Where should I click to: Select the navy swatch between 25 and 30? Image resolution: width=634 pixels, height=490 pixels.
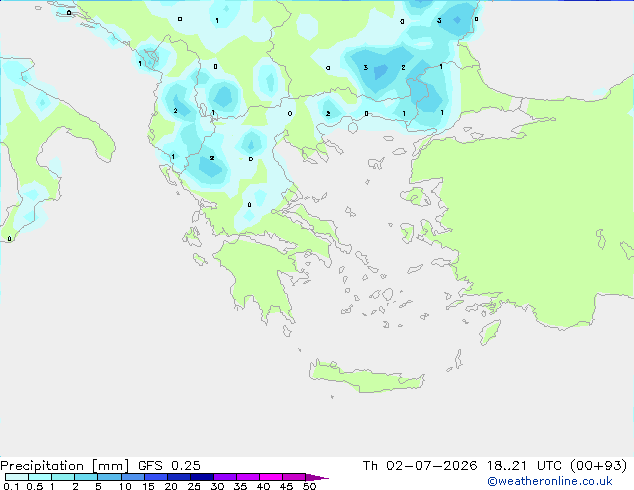(202, 477)
